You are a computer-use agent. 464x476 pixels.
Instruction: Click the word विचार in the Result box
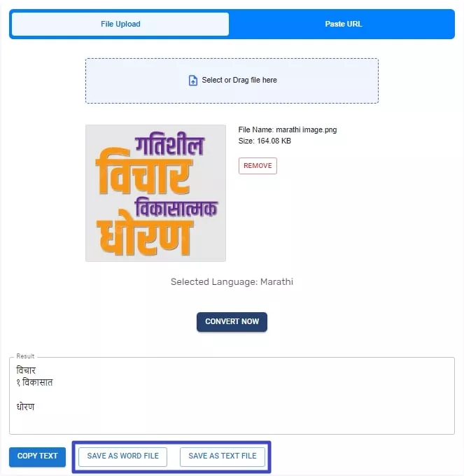click(26, 370)
